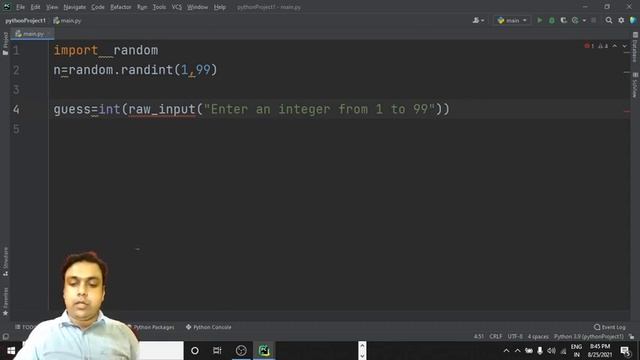Open IDE settings gear icon

click(621, 20)
